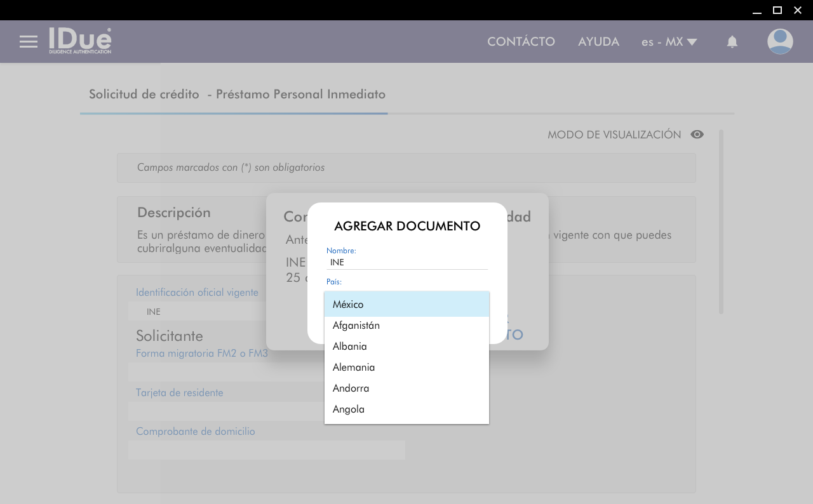
Task: Pick Albania from the country options
Action: (x=406, y=347)
